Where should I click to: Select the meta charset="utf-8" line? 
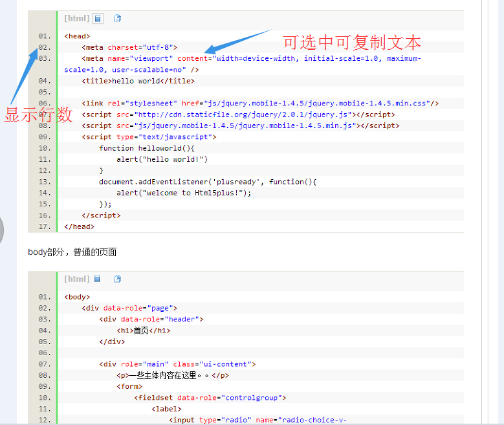(129, 47)
